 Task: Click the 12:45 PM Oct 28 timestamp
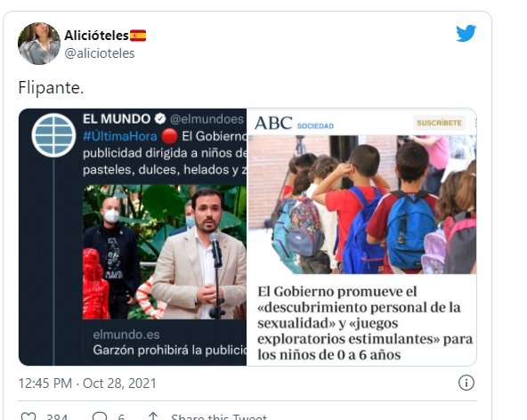tap(87, 383)
